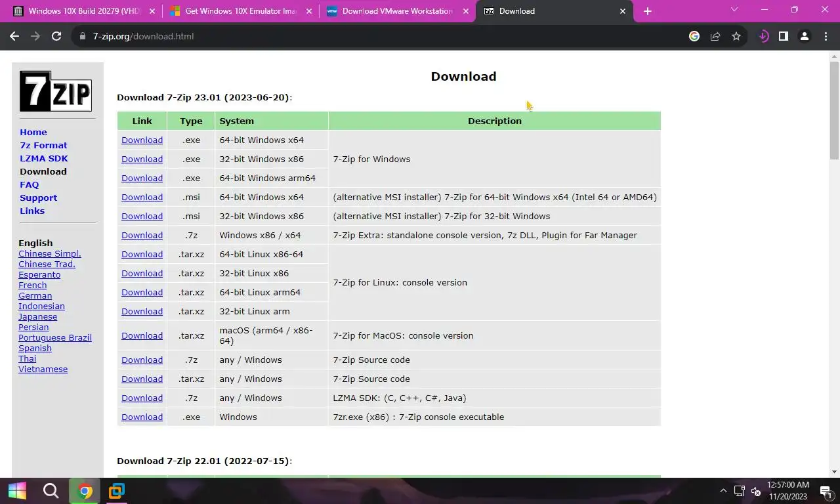The height and width of the screenshot is (504, 840).
Task: Switch language to Thai
Action: pos(27,358)
